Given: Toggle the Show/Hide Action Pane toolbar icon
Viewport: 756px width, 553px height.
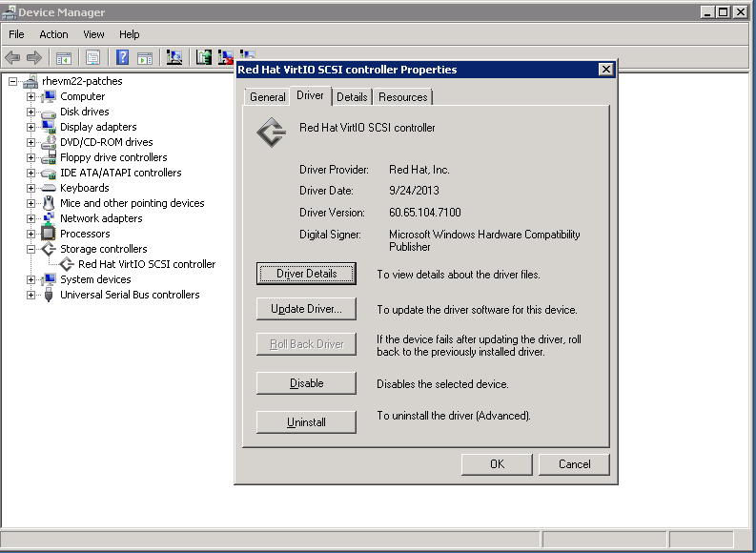Looking at the screenshot, I should pos(145,58).
